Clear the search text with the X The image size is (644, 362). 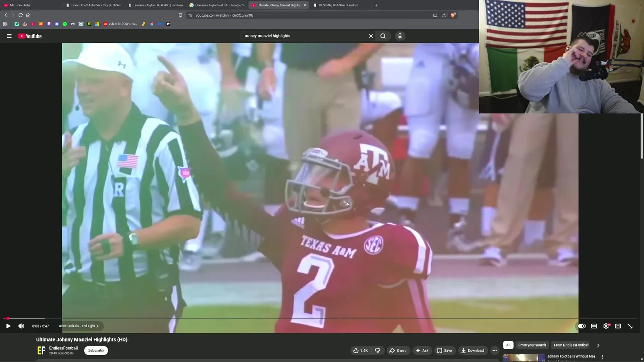pyautogui.click(x=371, y=36)
